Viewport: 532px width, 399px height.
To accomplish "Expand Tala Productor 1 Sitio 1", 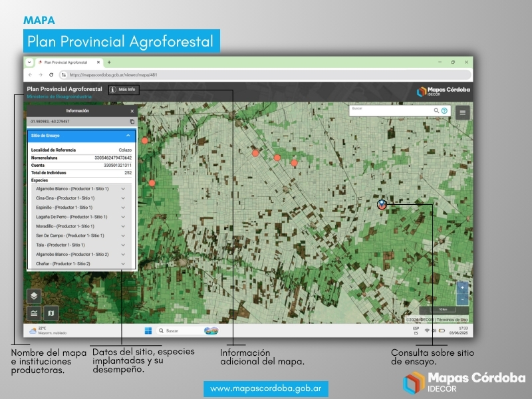I will point(80,245).
